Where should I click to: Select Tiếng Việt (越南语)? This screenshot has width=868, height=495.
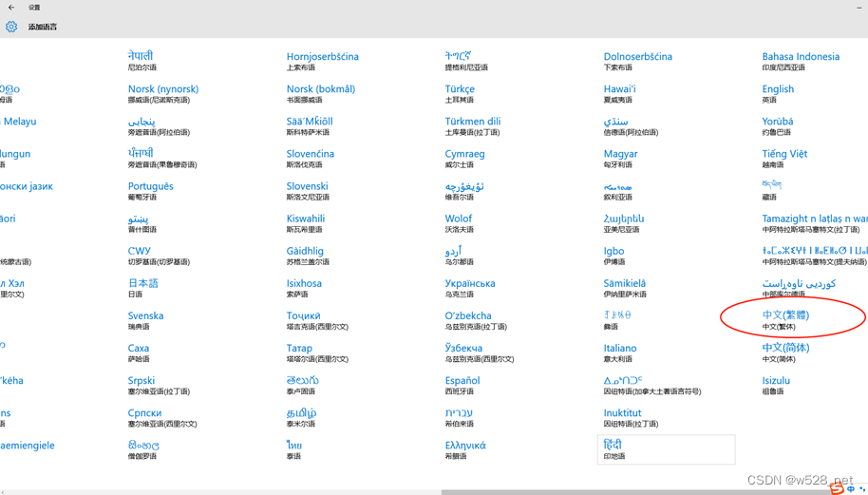coord(784,159)
